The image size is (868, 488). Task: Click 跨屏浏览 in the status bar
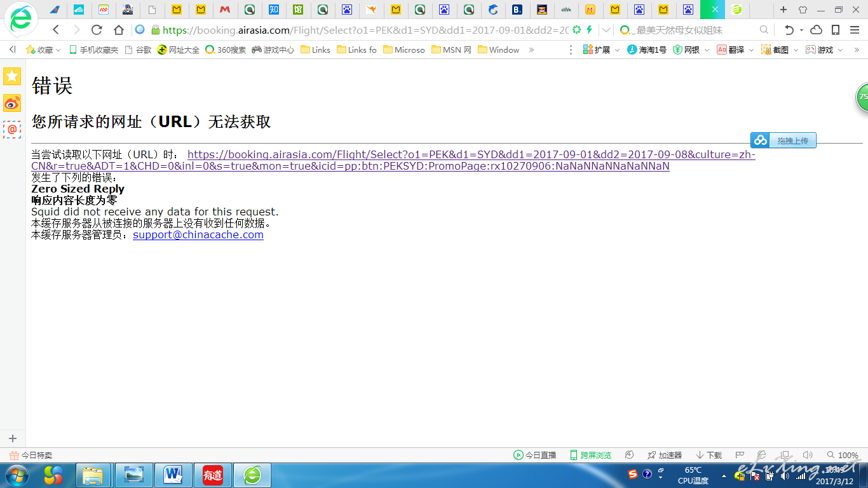coord(591,455)
